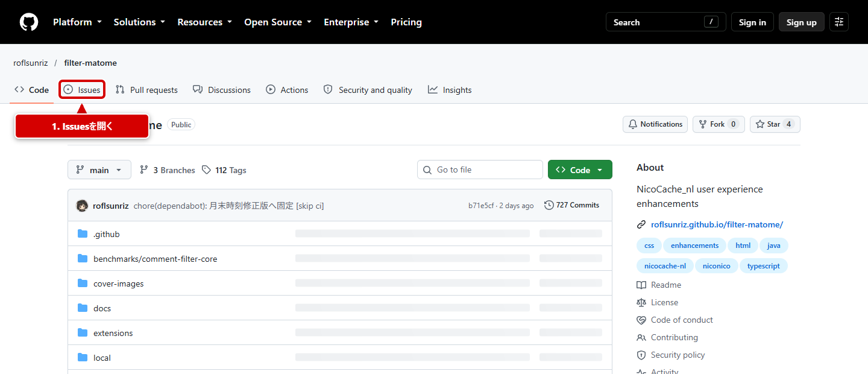This screenshot has height=374, width=868.
Task: Expand the Enterprise menu
Action: 351,22
